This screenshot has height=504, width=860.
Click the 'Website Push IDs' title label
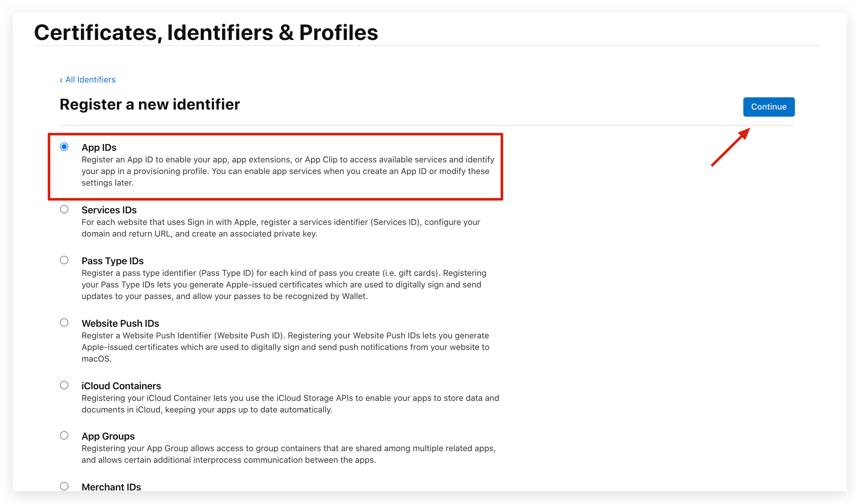click(x=120, y=323)
